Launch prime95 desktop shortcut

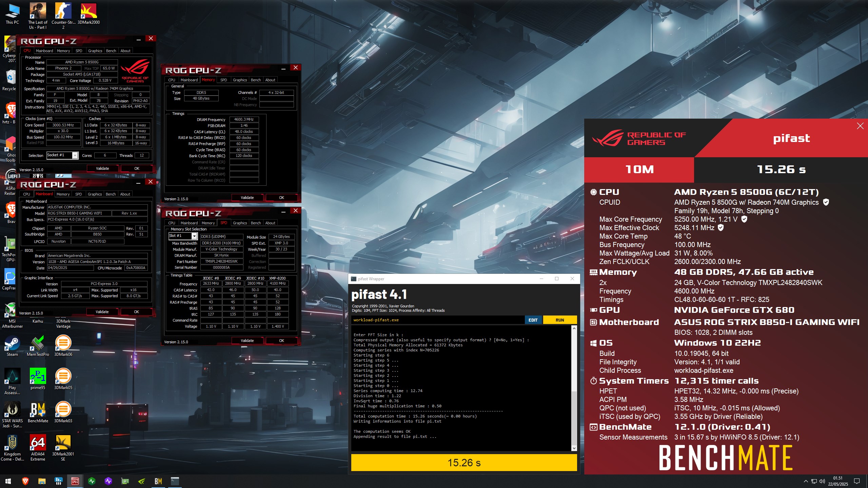click(x=38, y=379)
